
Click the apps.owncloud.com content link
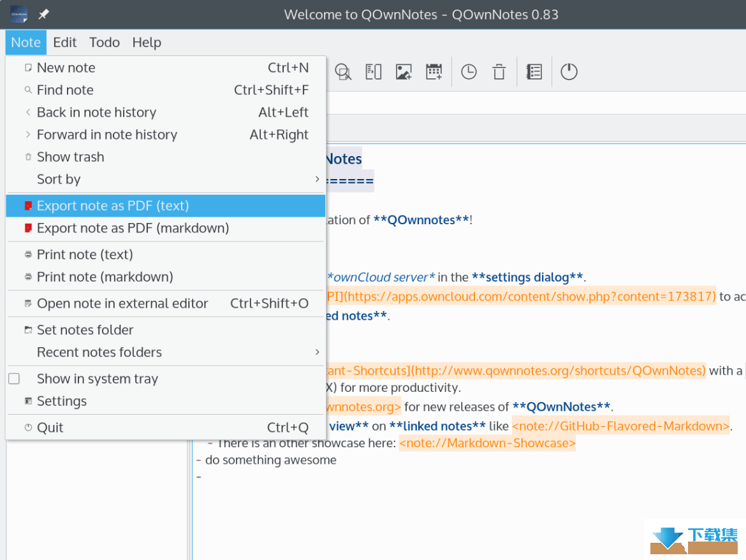[522, 296]
